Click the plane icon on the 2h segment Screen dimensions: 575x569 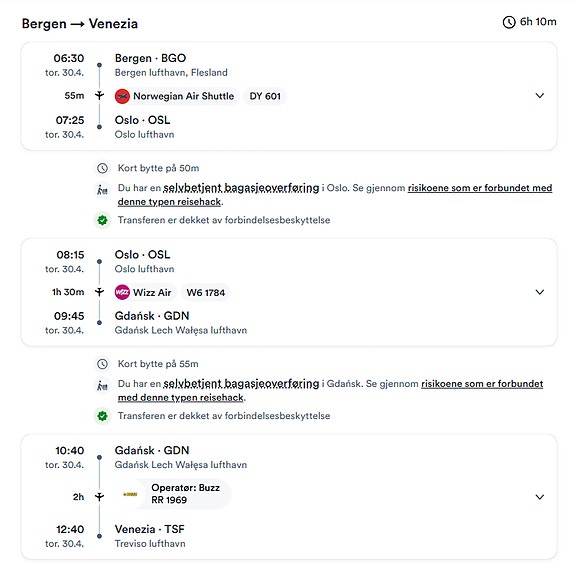pyautogui.click(x=99, y=497)
